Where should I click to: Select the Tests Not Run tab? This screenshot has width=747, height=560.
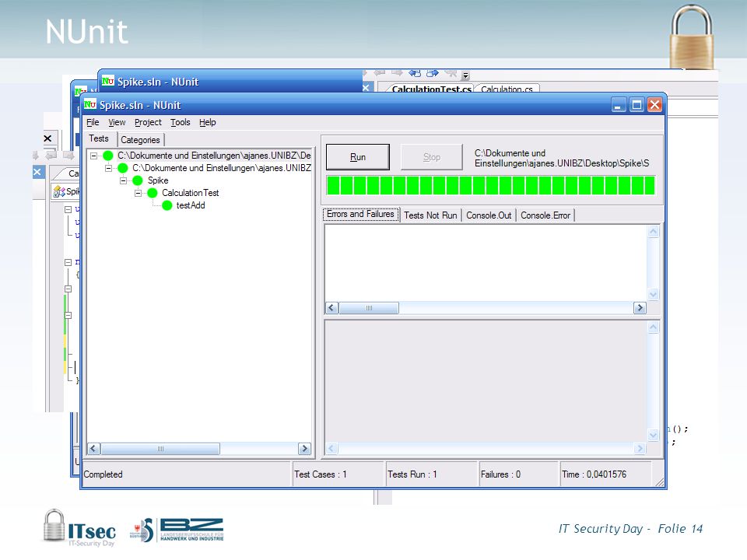[430, 215]
